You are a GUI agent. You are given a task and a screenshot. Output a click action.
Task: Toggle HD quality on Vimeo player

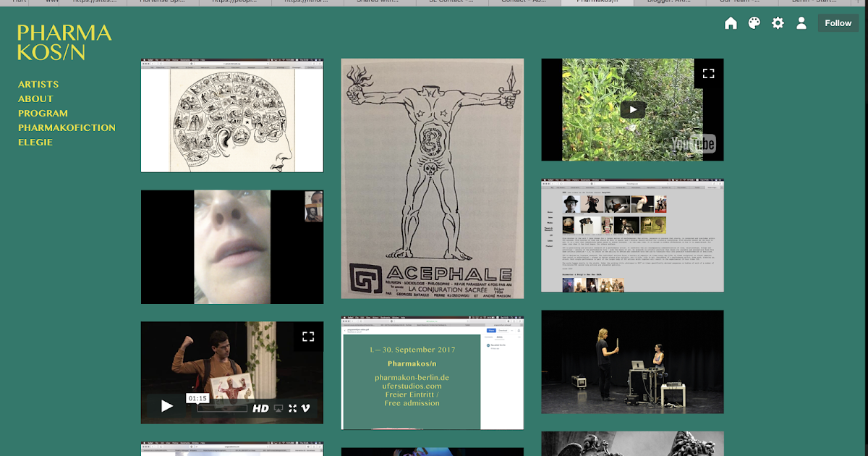tap(260, 408)
